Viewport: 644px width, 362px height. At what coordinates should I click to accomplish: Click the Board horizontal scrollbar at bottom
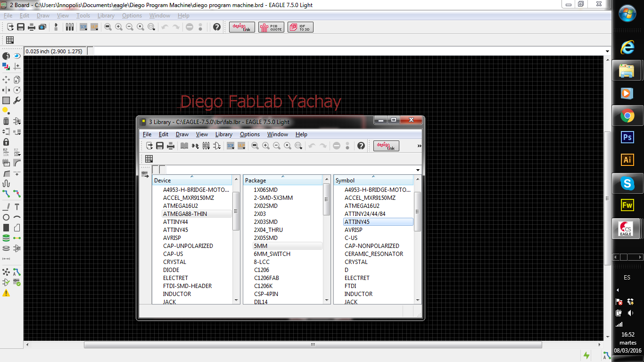pyautogui.click(x=313, y=345)
